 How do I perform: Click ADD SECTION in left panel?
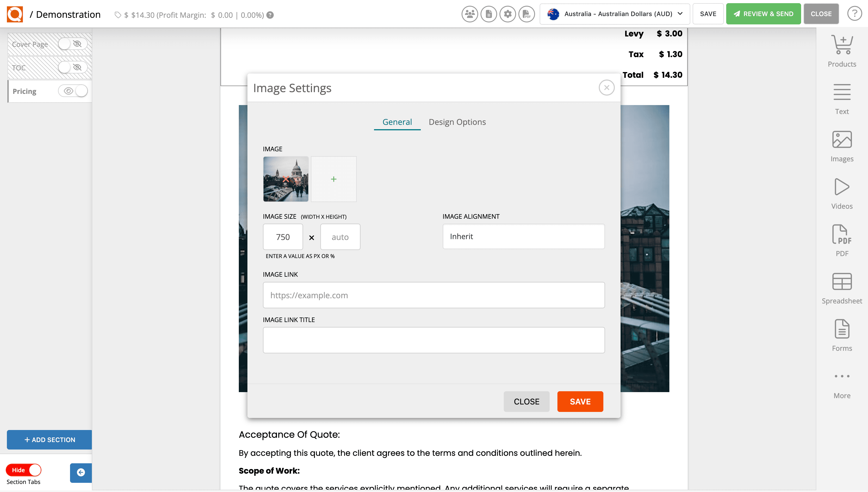tap(49, 440)
